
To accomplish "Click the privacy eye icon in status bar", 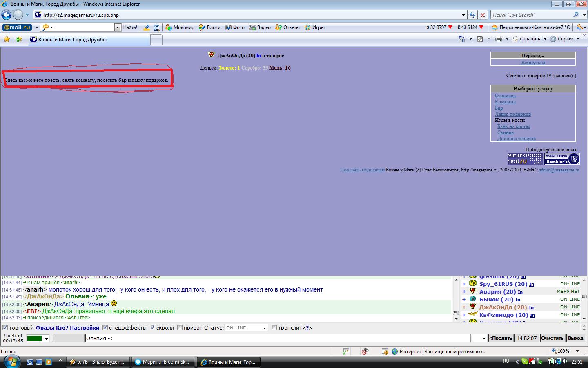I will (365, 351).
